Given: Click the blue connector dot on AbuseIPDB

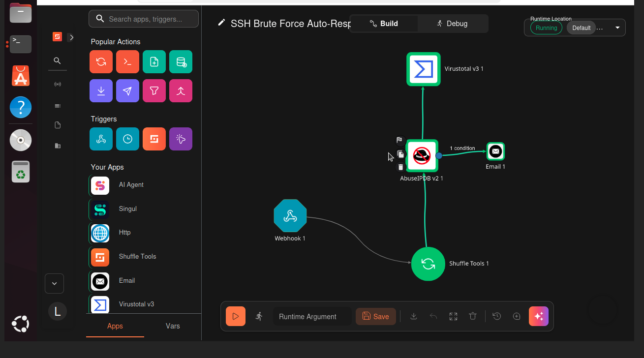Looking at the screenshot, I should pos(439,155).
